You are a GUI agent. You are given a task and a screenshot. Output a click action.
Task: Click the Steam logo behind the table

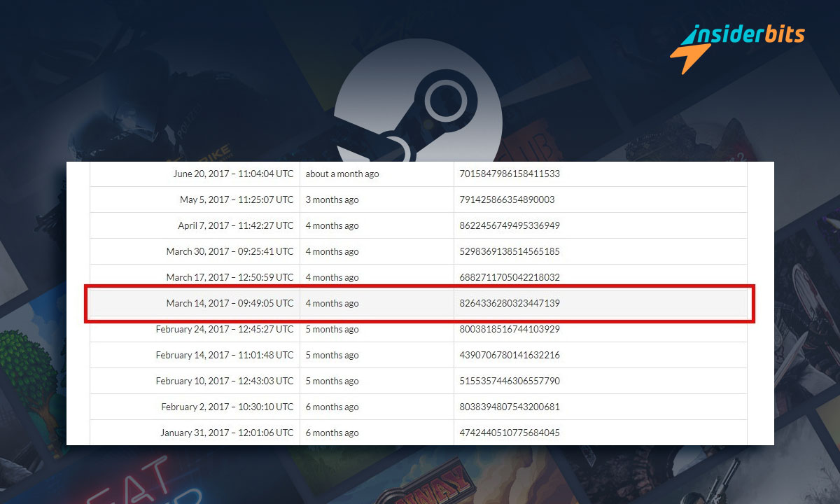tap(419, 113)
